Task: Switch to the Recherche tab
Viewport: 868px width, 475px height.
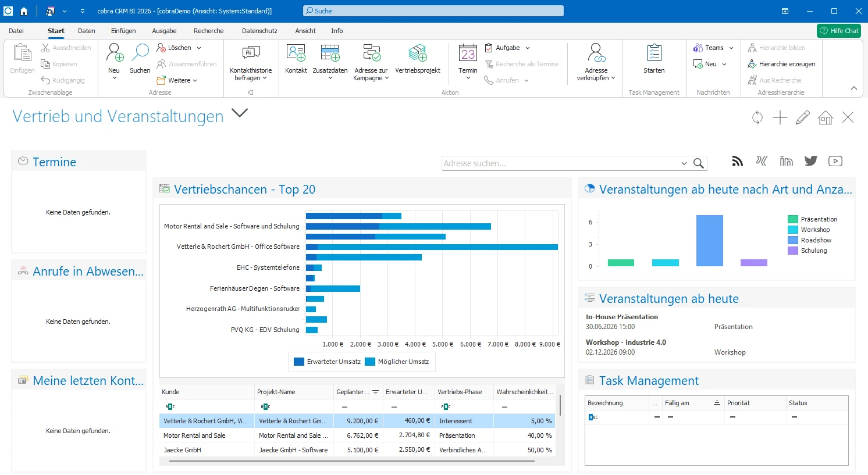Action: (x=209, y=31)
